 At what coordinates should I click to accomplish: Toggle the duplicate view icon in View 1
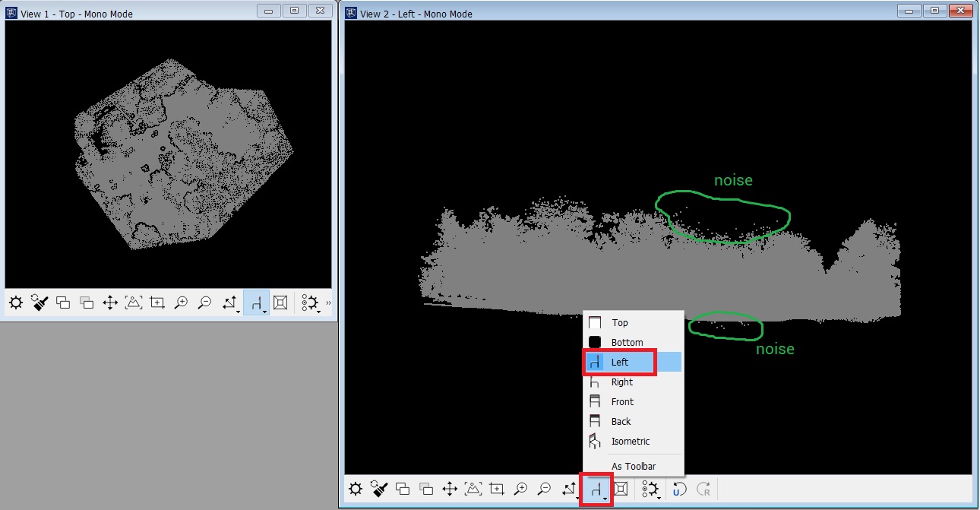(x=62, y=303)
